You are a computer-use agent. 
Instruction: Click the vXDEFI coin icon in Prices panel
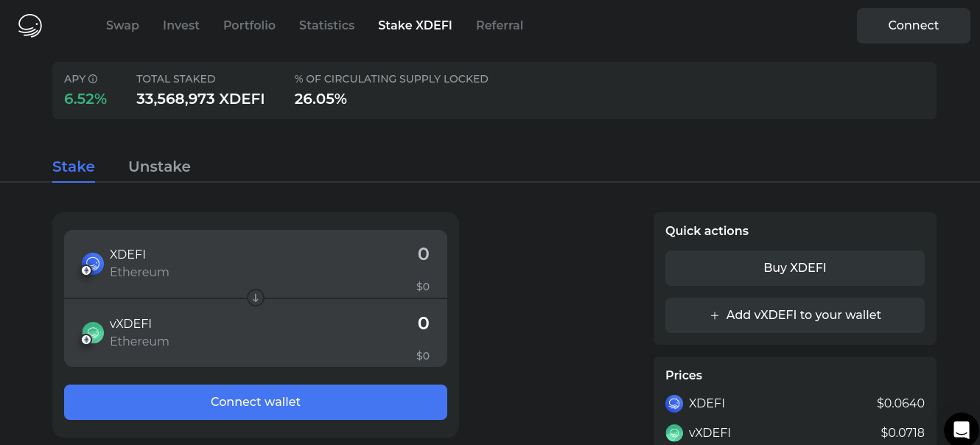(x=673, y=433)
